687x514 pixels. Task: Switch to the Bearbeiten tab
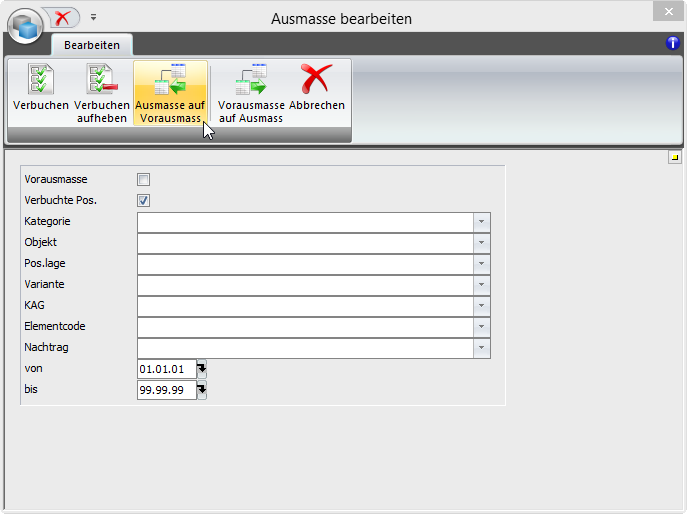point(92,45)
